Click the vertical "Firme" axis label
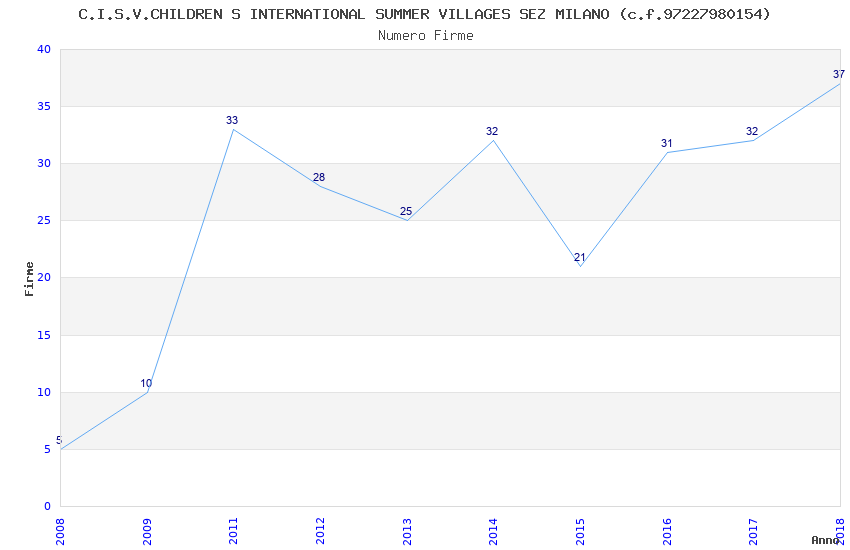Viewport: 850px width, 550px height. (x=30, y=278)
